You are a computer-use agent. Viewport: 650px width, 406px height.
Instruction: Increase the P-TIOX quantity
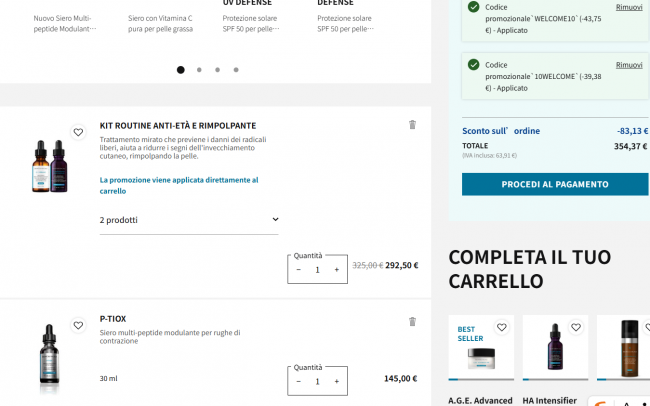point(336,381)
